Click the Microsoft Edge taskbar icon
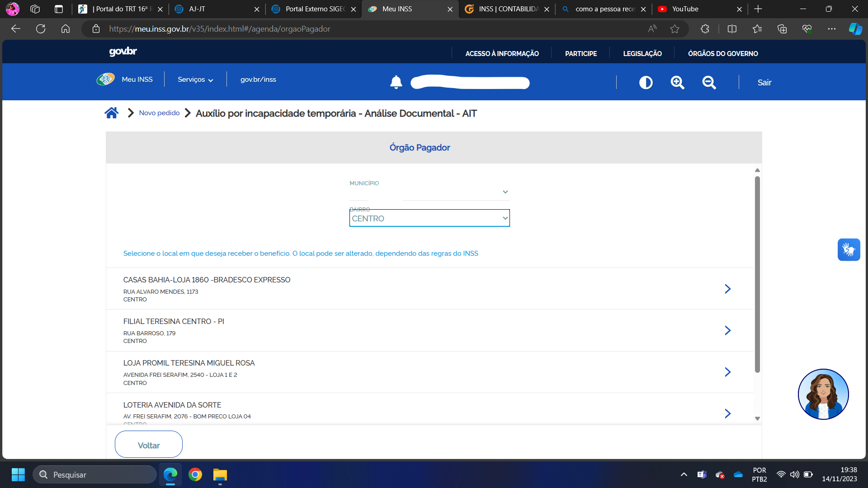 [x=170, y=474]
